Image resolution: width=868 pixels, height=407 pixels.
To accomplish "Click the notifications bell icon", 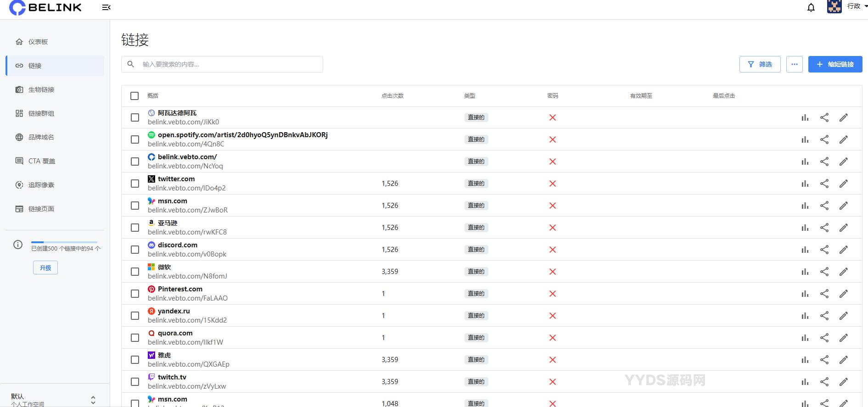I will point(811,8).
